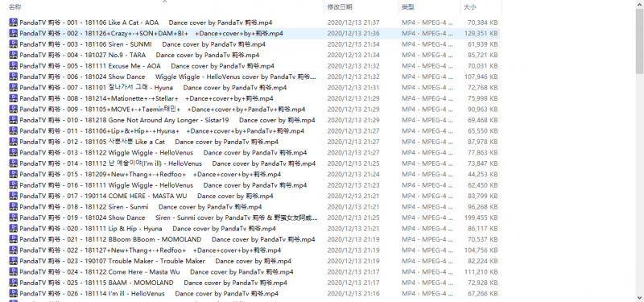Click the file icon of 010 Gone Not Around Any Longer
644x302 pixels.
[13, 120]
